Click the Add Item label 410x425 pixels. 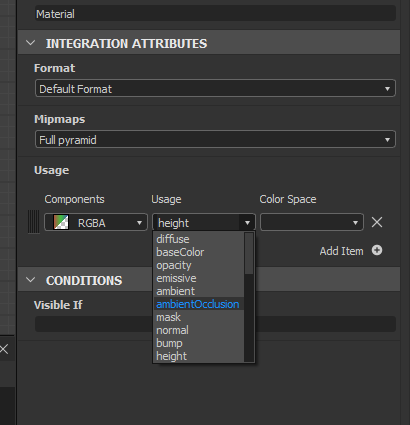[341, 251]
